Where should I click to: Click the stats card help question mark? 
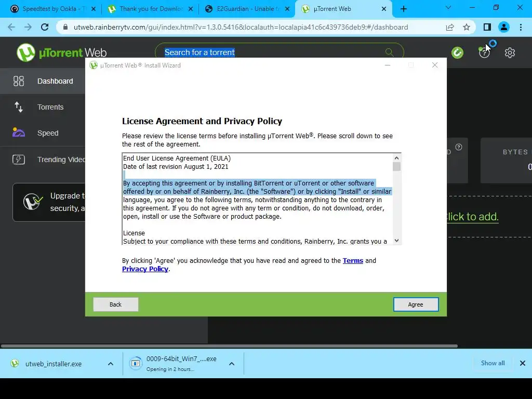click(x=459, y=147)
